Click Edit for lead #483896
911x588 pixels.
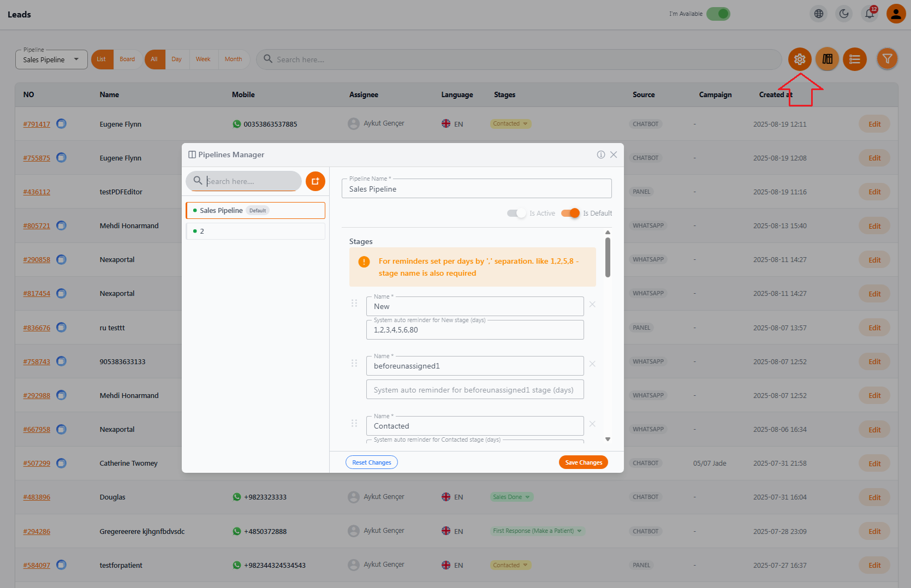click(874, 497)
